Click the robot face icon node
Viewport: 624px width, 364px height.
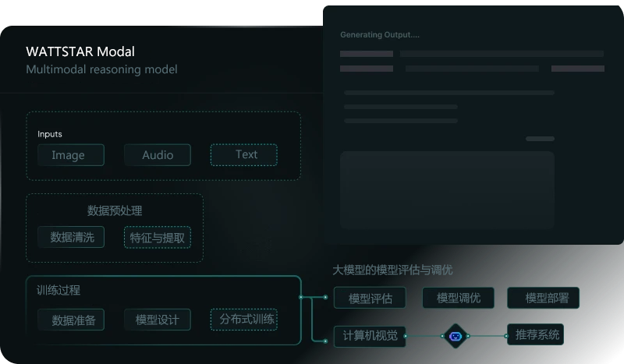[456, 336]
